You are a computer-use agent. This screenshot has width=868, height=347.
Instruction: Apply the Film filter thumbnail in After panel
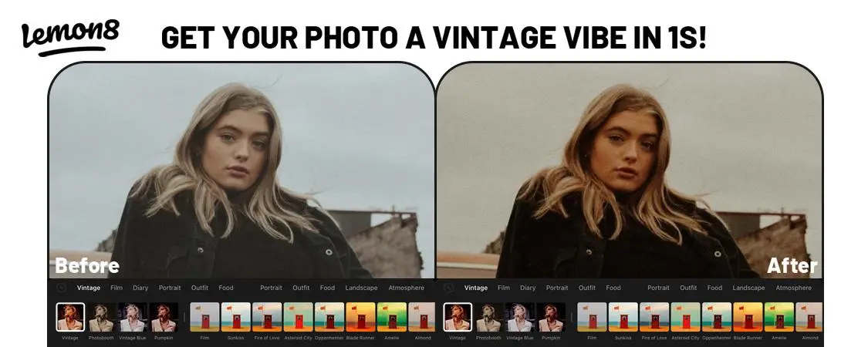592,317
